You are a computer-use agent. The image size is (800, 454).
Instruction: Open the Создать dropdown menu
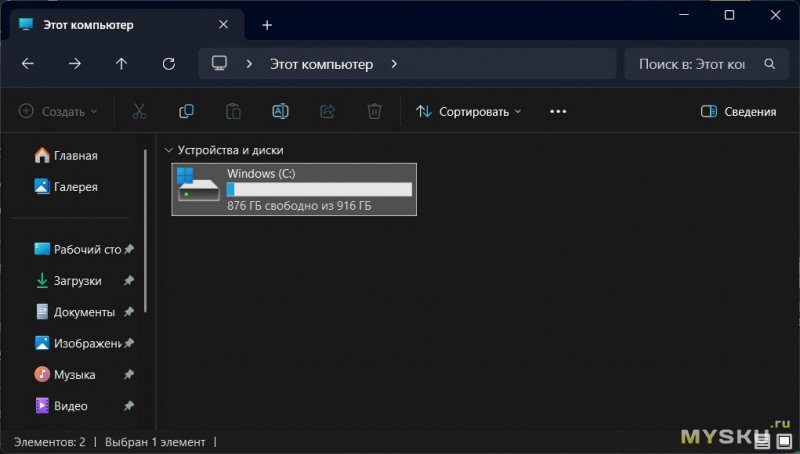[x=58, y=112]
